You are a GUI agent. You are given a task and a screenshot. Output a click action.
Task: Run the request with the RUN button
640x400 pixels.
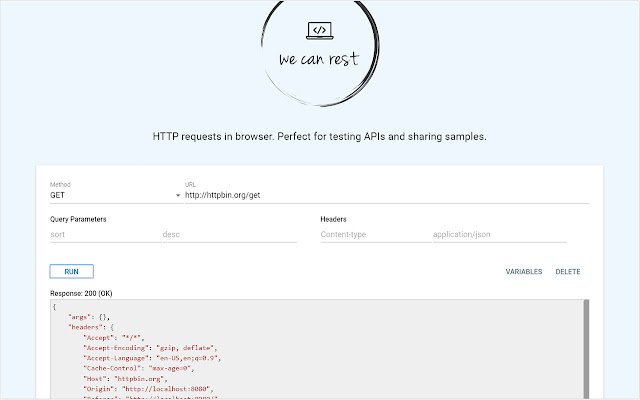(x=71, y=271)
